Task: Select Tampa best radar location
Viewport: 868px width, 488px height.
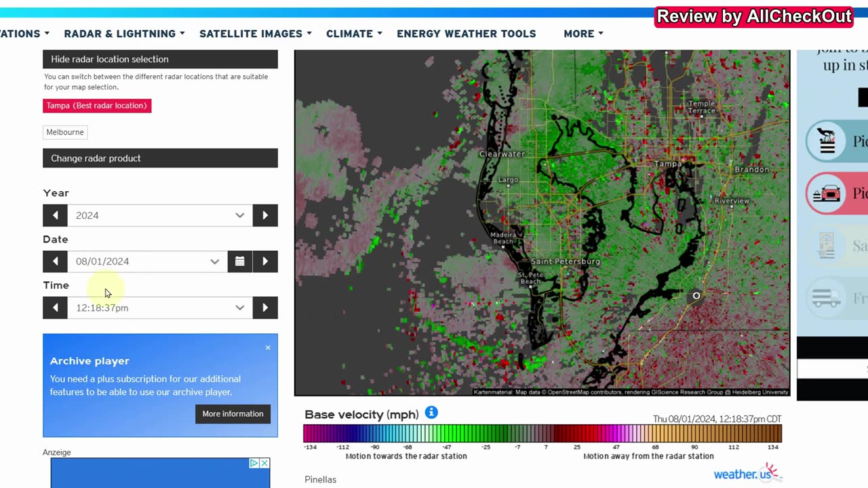Action: click(97, 106)
